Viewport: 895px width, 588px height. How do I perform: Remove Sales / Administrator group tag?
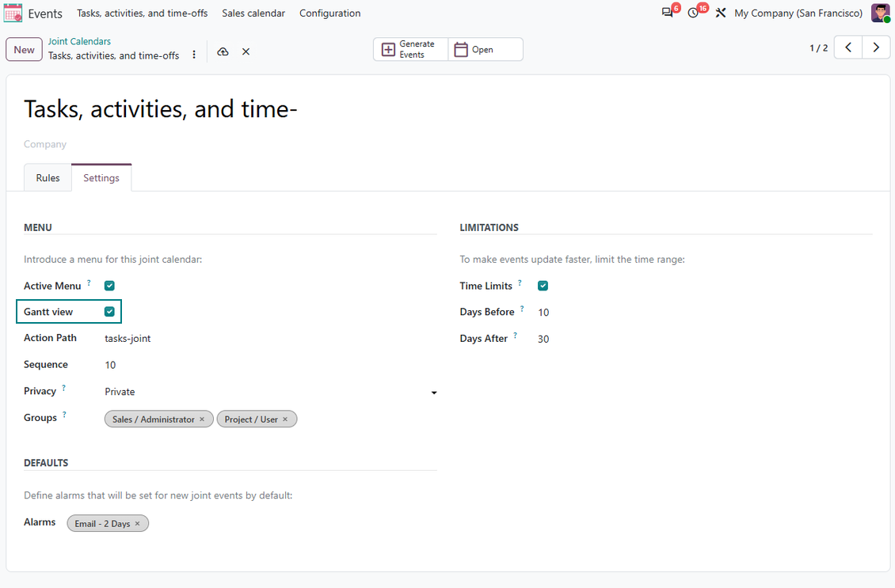[202, 419]
